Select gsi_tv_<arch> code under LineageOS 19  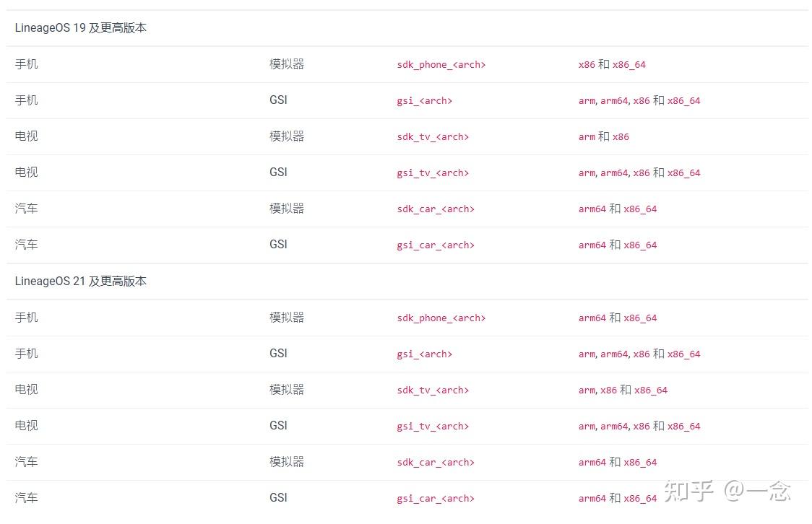[x=433, y=173]
